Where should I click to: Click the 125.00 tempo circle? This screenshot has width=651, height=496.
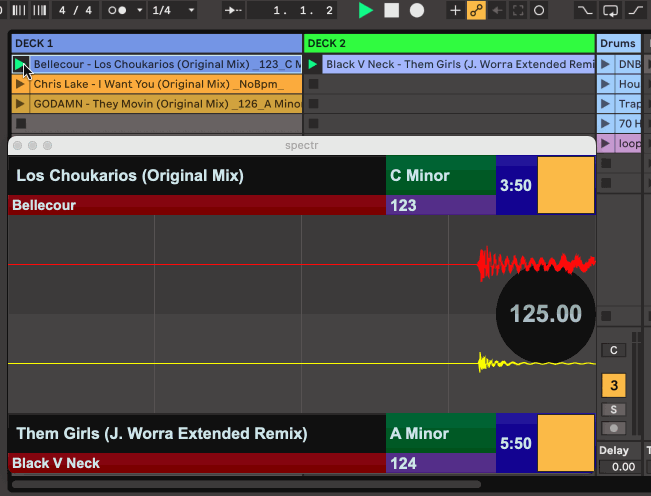click(x=545, y=313)
